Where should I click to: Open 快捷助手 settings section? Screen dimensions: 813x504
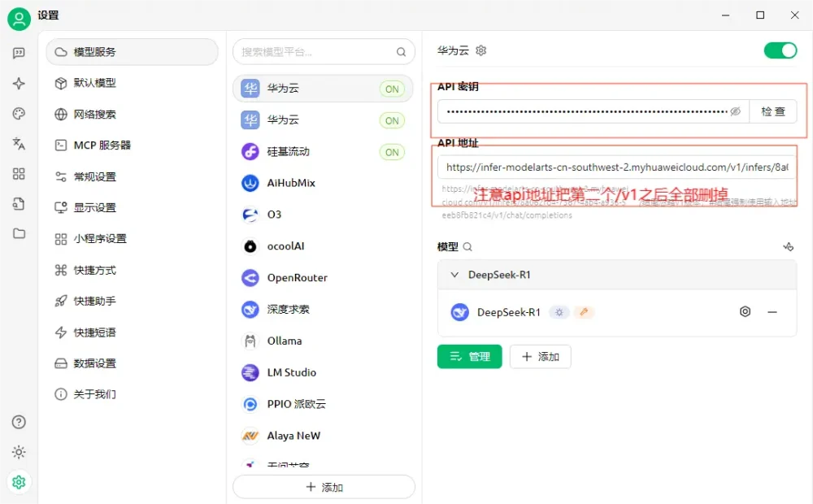(x=133, y=301)
